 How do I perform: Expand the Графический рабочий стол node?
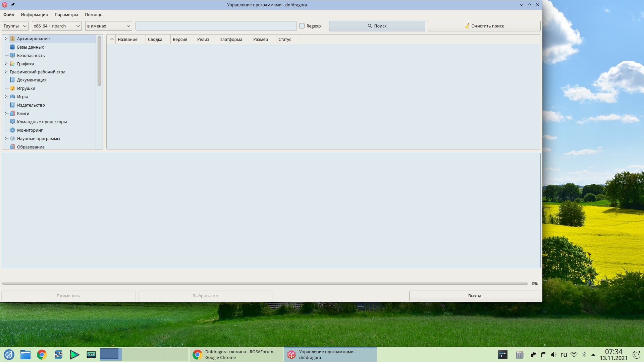pos(6,72)
